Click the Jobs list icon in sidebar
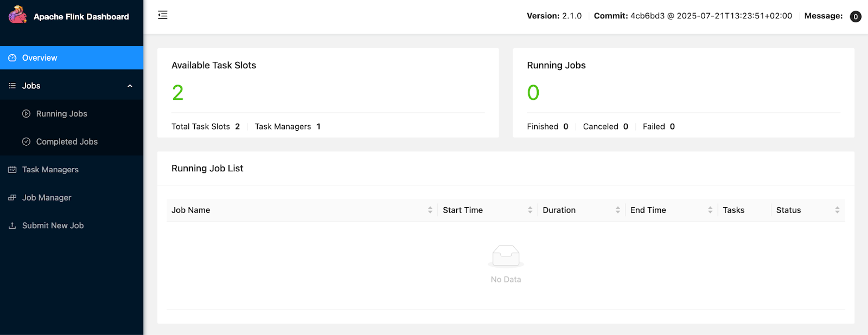Image resolution: width=868 pixels, height=335 pixels. click(12, 86)
